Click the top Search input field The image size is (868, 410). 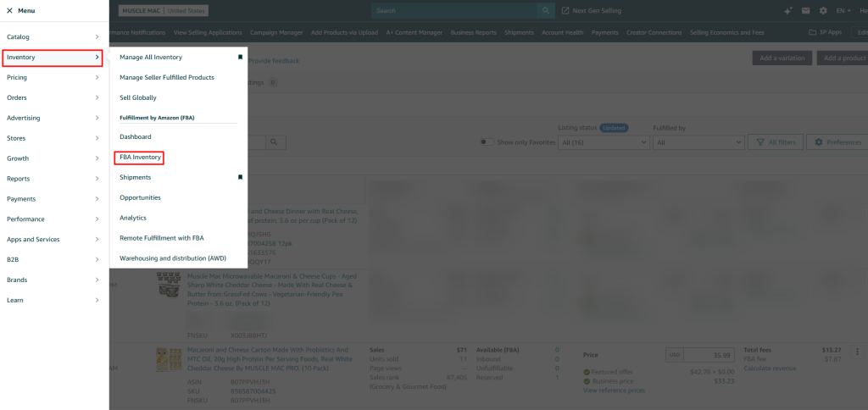pos(454,10)
